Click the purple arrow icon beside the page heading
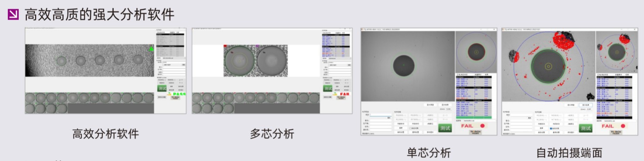644x161 pixels. coord(14,15)
